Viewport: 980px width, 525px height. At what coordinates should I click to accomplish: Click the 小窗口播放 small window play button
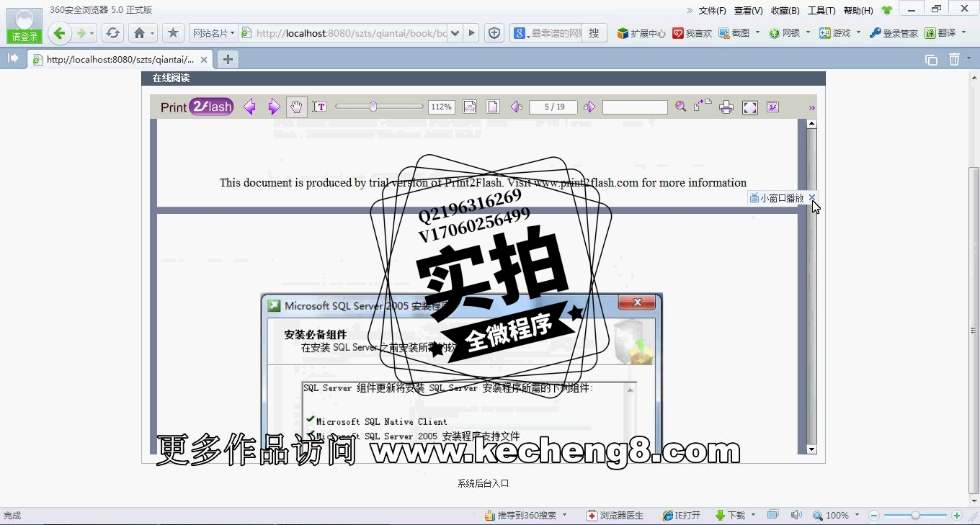pyautogui.click(x=777, y=198)
